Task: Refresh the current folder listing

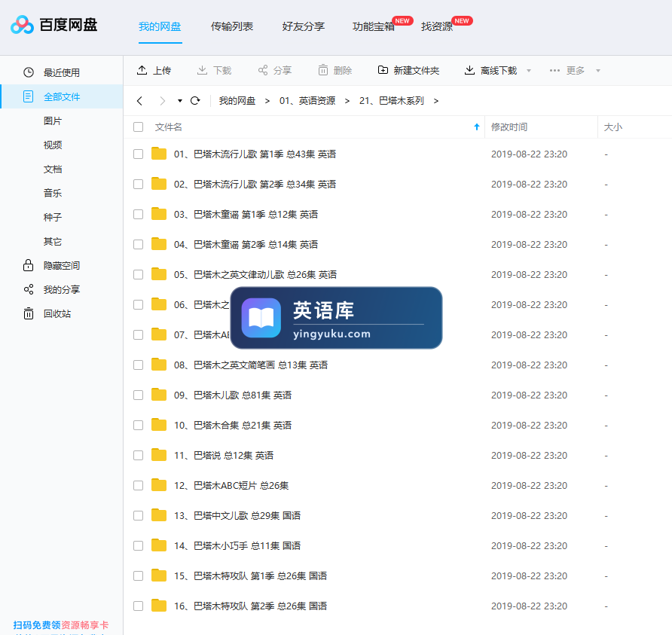Action: 195,101
